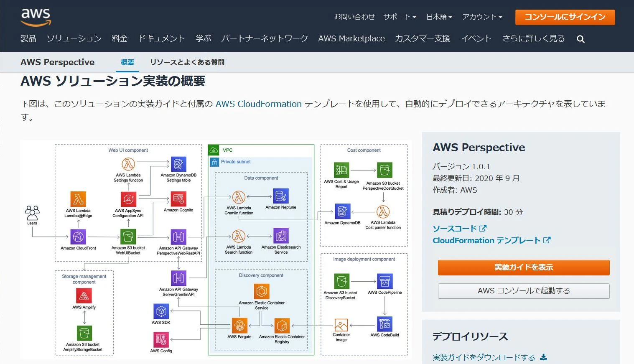
Task: Open the search magnifier icon
Action: (x=581, y=39)
